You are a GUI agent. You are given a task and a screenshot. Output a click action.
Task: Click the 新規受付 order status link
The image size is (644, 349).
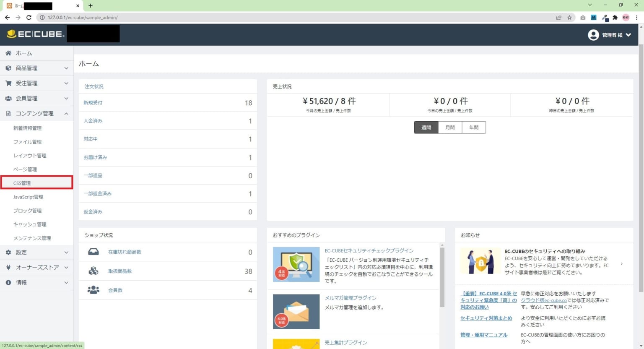click(93, 103)
